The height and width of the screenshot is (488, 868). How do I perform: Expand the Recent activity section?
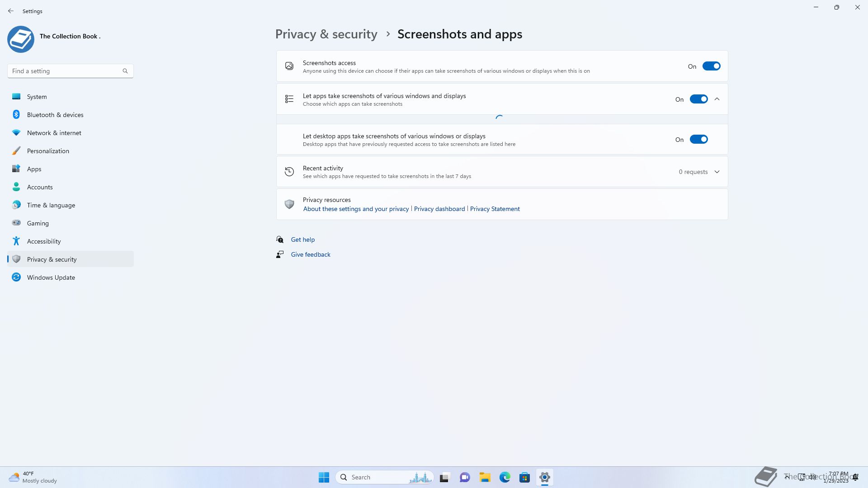click(x=717, y=172)
